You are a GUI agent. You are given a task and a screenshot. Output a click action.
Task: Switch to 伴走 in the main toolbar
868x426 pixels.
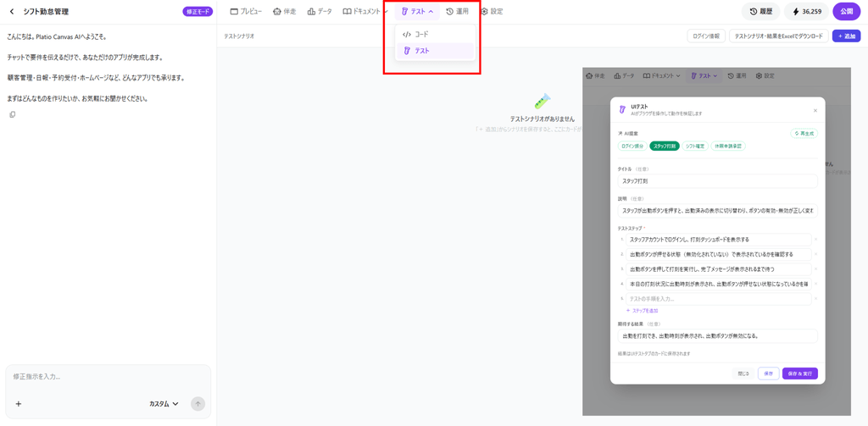pos(285,11)
